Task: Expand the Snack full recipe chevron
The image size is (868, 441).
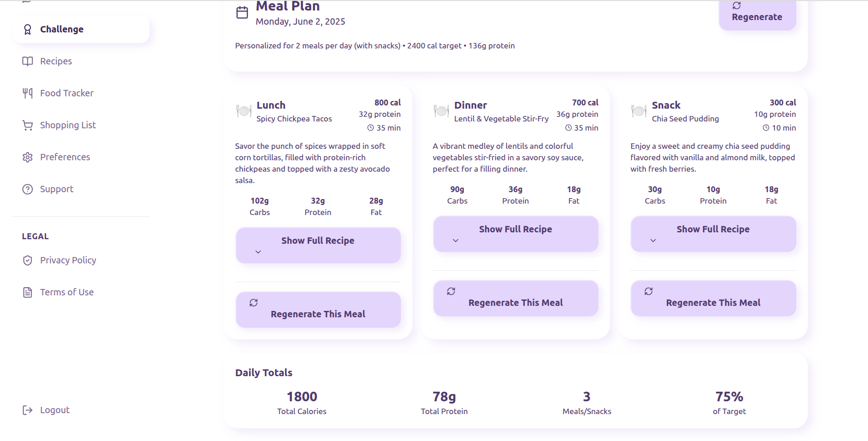Action: click(x=653, y=241)
